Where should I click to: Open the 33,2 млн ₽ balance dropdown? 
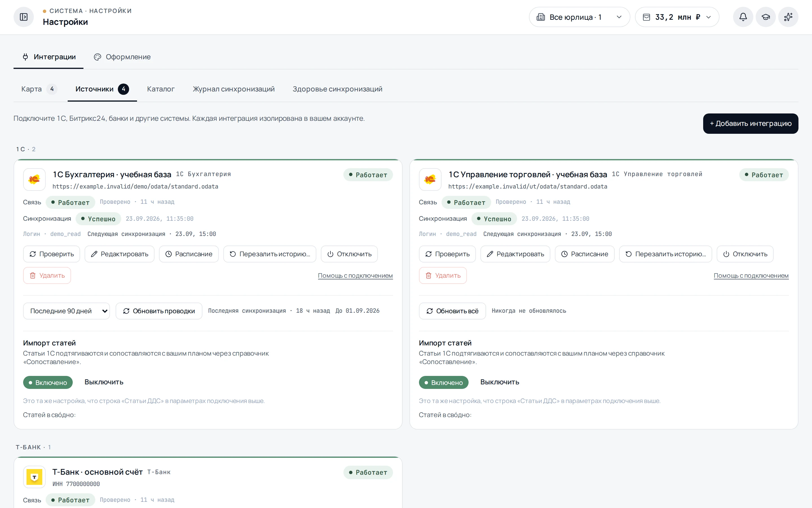coord(677,17)
